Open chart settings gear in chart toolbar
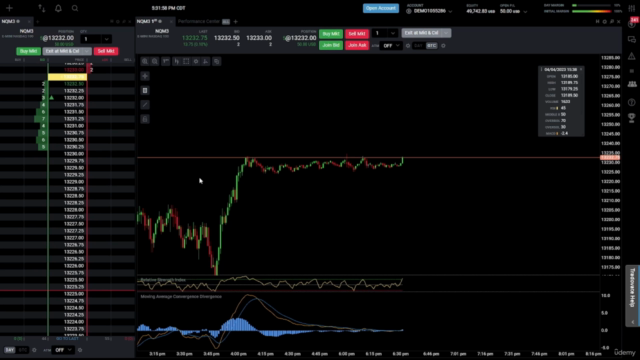This screenshot has width=640, height=360. pos(196,62)
